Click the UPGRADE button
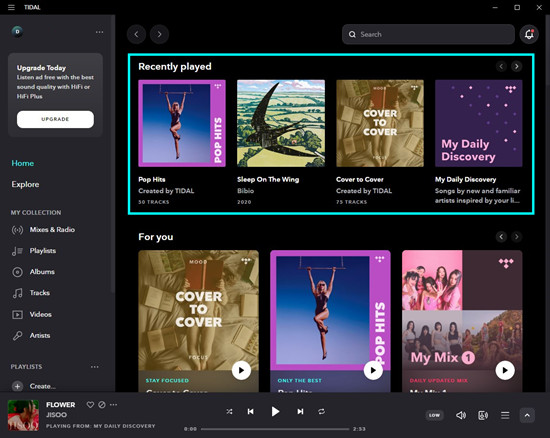Image resolution: width=550 pixels, height=438 pixels. pyautogui.click(x=55, y=119)
